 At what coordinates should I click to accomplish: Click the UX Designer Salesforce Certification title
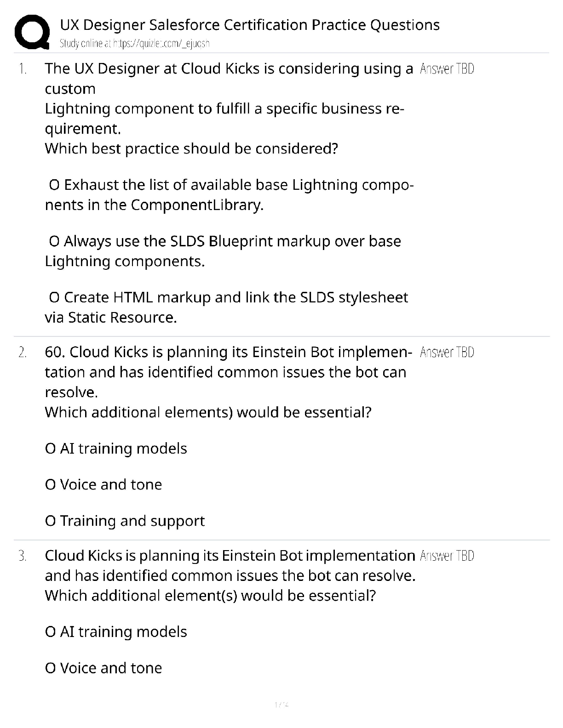[x=250, y=25]
